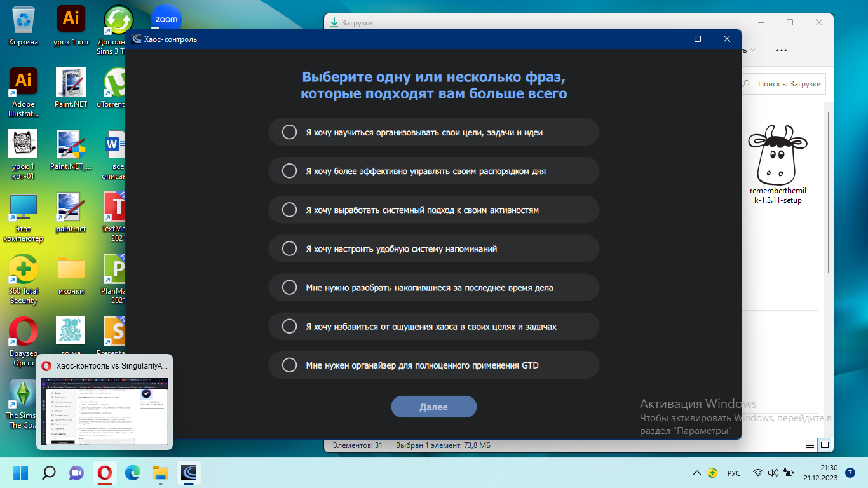Open the Recycle Bin (Корзина) desktop icon
This screenshot has height=488, width=868.
click(x=24, y=25)
